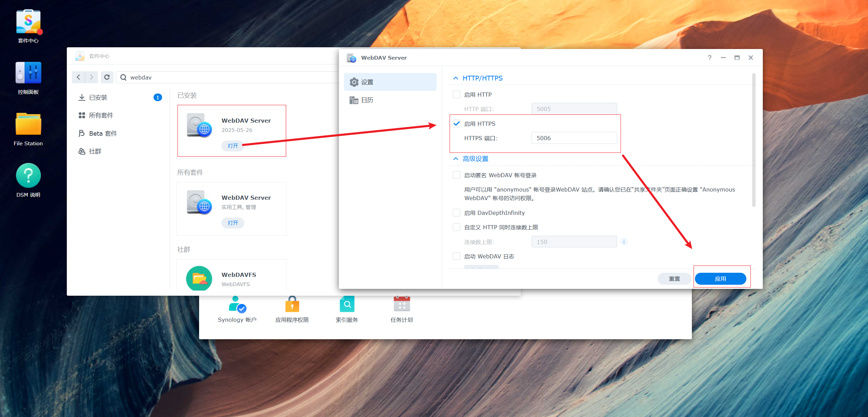868x417 pixels.
Task: Click the webdav search box
Action: point(233,77)
